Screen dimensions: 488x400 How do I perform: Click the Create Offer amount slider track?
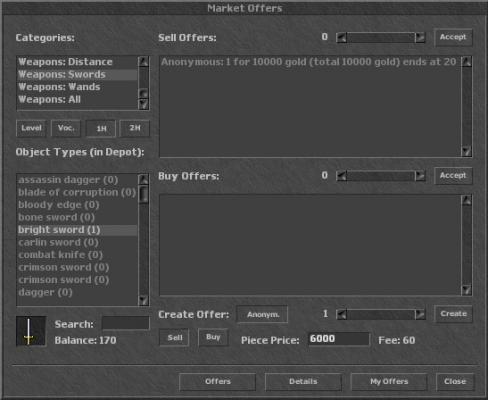381,314
